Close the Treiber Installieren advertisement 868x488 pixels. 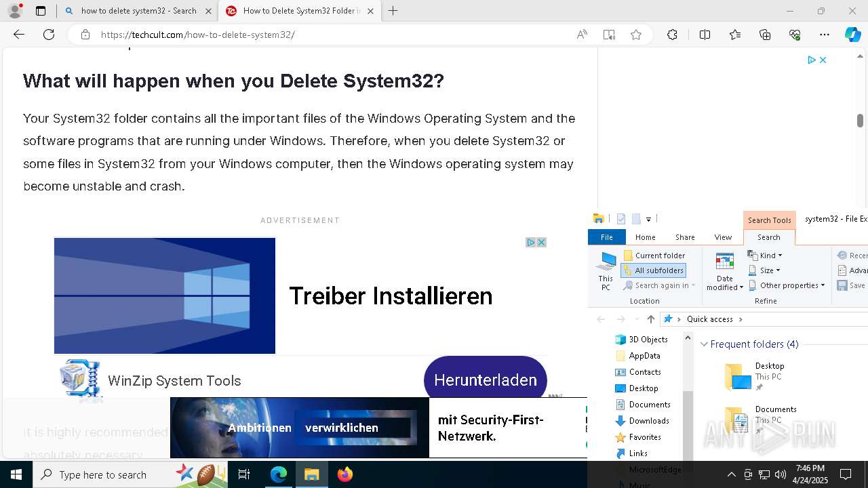coord(542,243)
